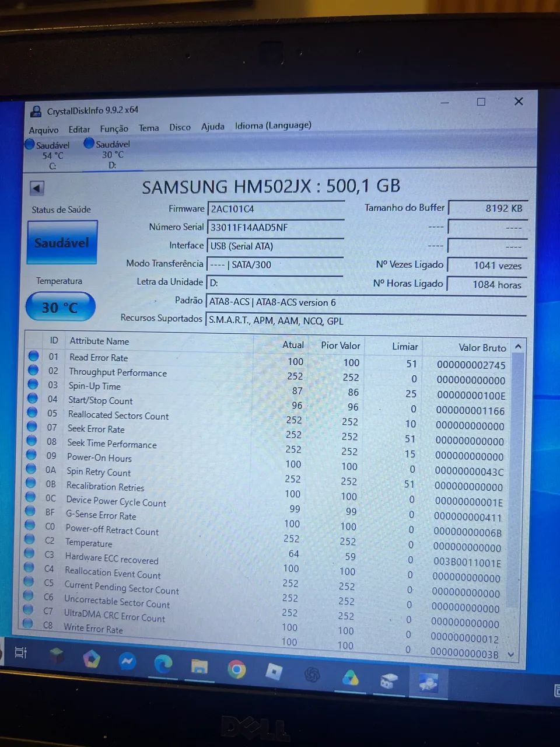Click the SAMSUNG HM502JX : 500,1 GB title
The image size is (560, 747).
[271, 186]
